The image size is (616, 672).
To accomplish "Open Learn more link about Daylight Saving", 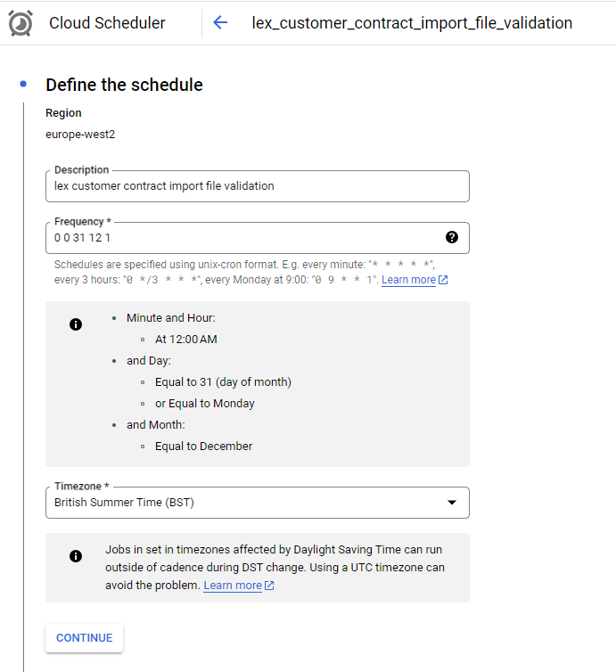I will [x=233, y=586].
